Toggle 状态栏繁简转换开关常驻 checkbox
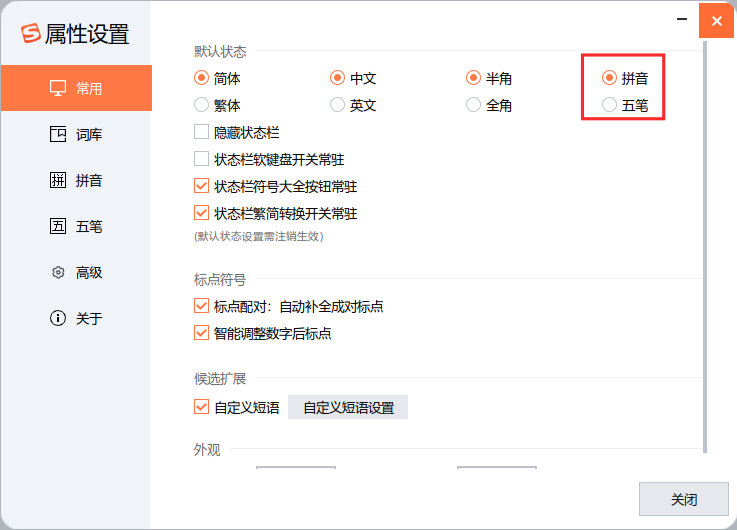This screenshot has height=530, width=737. [x=201, y=213]
